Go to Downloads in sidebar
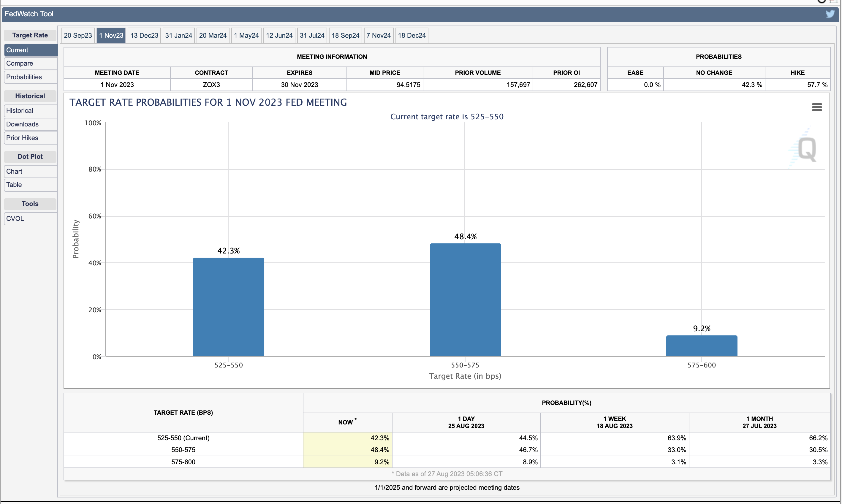The height and width of the screenshot is (504, 842). click(30, 124)
